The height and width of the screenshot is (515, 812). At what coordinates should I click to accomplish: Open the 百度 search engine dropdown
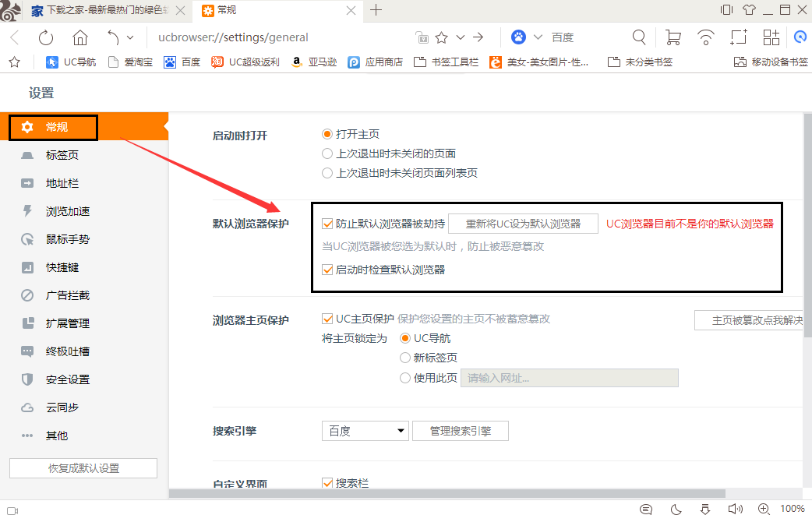[x=365, y=430]
